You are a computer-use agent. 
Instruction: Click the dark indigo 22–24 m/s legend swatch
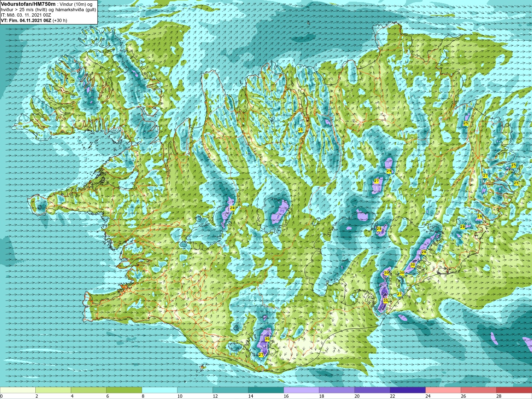[408, 390]
